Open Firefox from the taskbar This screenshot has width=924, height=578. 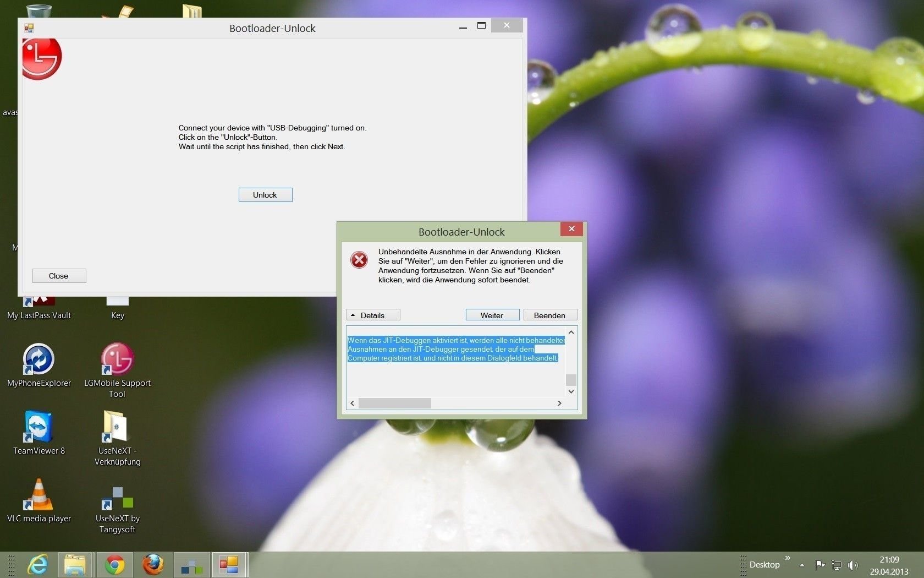[x=153, y=565]
